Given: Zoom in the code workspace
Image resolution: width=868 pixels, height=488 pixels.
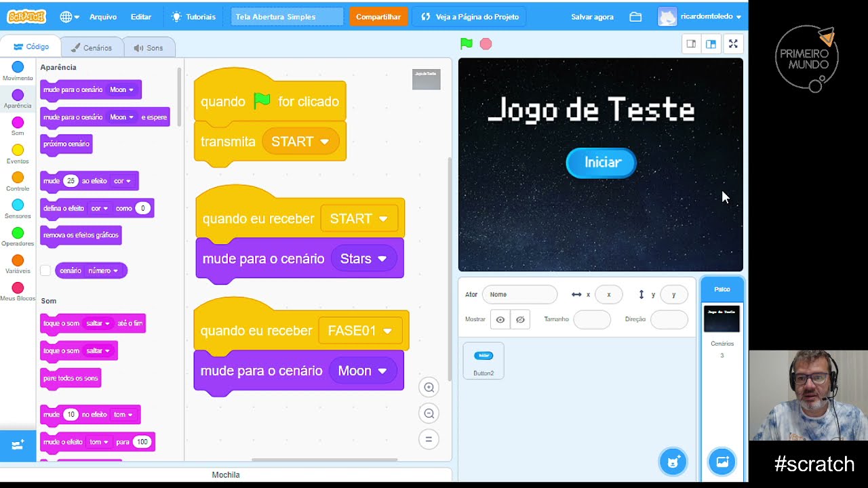Looking at the screenshot, I should (429, 388).
